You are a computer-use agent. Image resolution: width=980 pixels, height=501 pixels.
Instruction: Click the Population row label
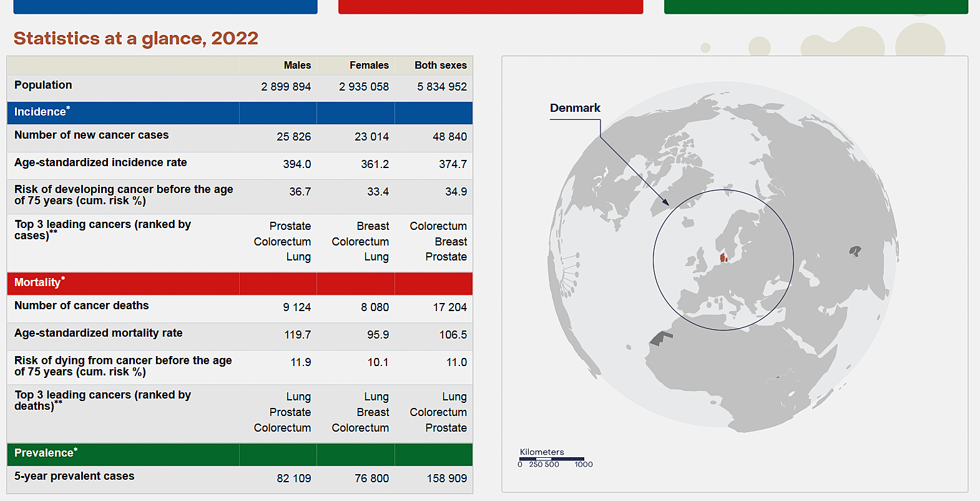(43, 86)
